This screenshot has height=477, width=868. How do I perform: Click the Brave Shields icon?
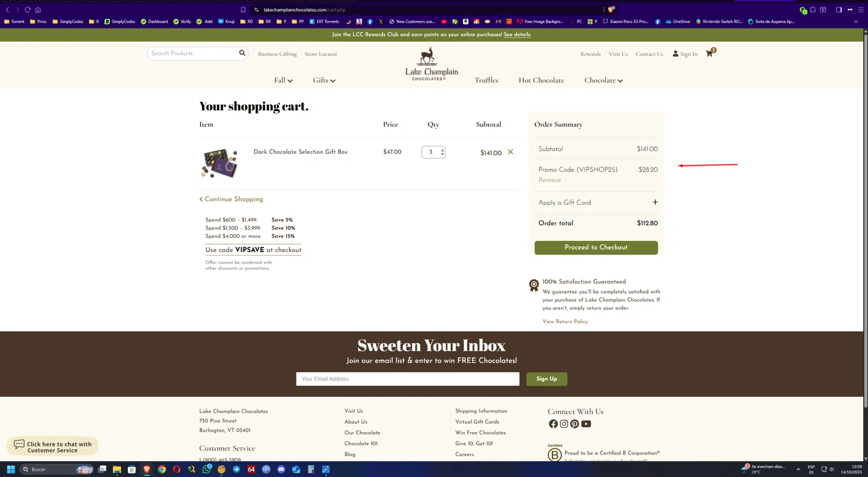coord(611,10)
